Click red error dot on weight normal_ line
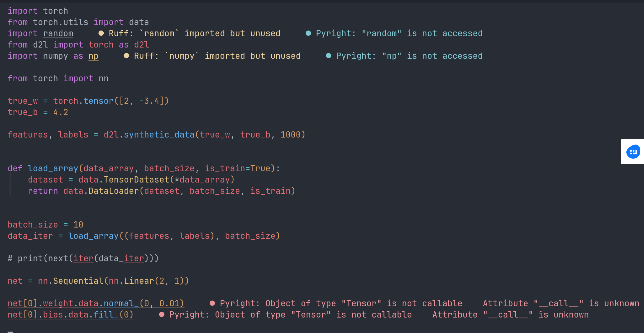The image size is (644, 333). (x=212, y=303)
